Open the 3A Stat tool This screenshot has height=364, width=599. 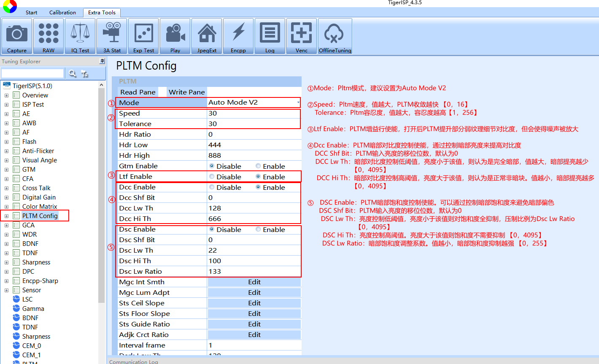coord(112,36)
